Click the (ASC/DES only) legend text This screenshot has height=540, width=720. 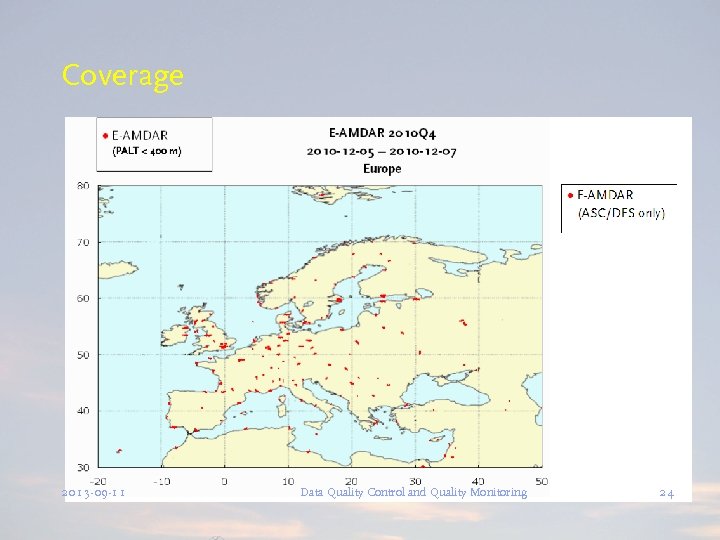[621, 213]
